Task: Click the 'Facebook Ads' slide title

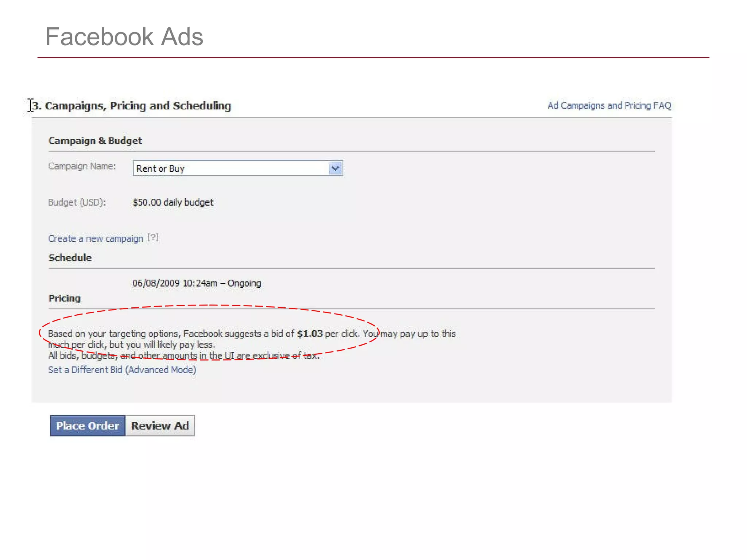Action: coord(124,36)
